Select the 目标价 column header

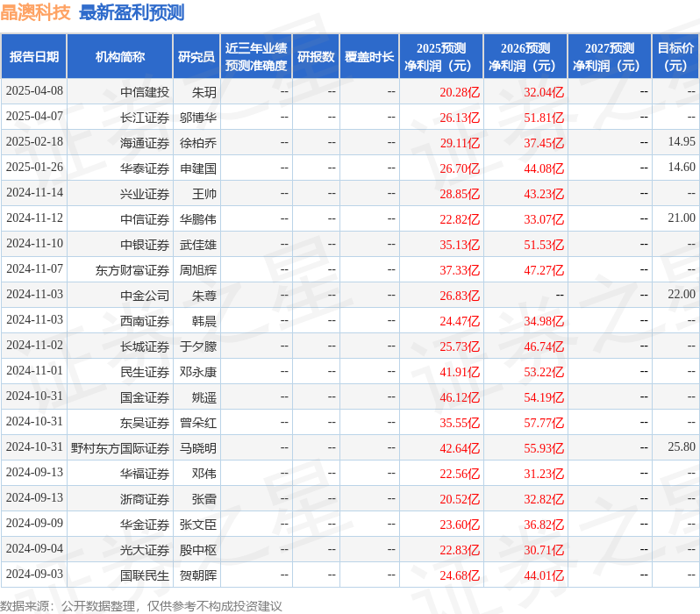[x=675, y=57]
